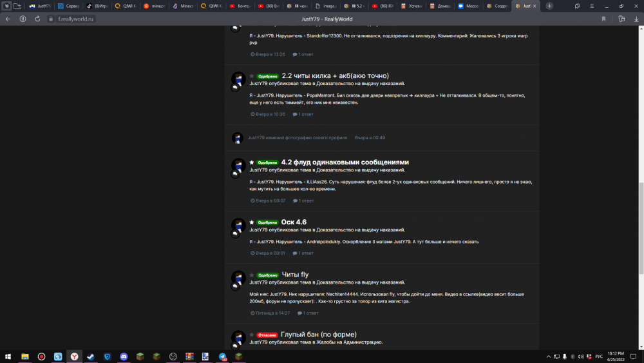Click the volume speaker tray icon
The image size is (644, 363).
click(580, 357)
